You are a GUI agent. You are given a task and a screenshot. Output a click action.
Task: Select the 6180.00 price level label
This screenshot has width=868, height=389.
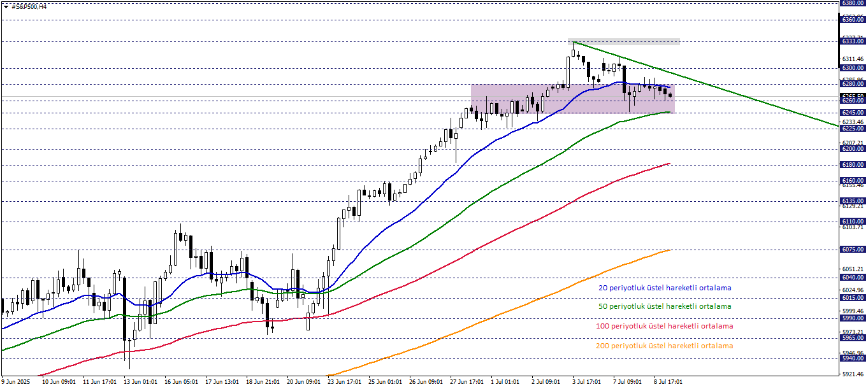click(x=853, y=165)
